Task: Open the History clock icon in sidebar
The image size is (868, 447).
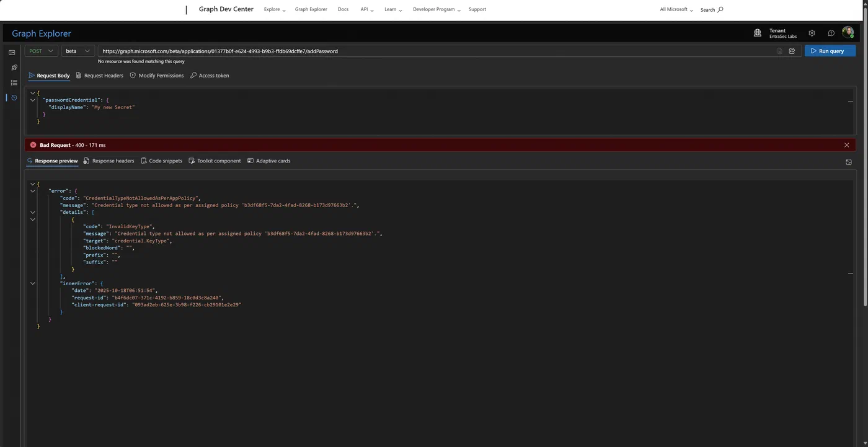Action: (x=14, y=97)
